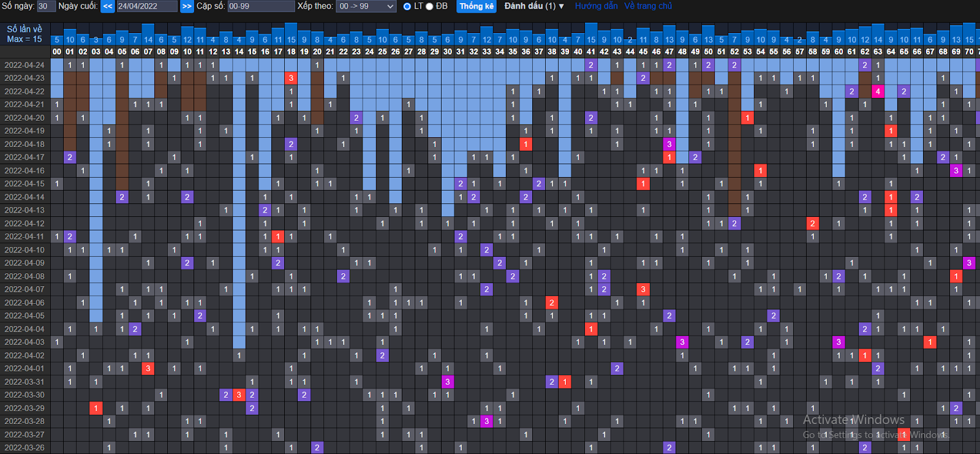This screenshot has width=980, height=454.
Task: Select the ĐB radio option
Action: [429, 6]
